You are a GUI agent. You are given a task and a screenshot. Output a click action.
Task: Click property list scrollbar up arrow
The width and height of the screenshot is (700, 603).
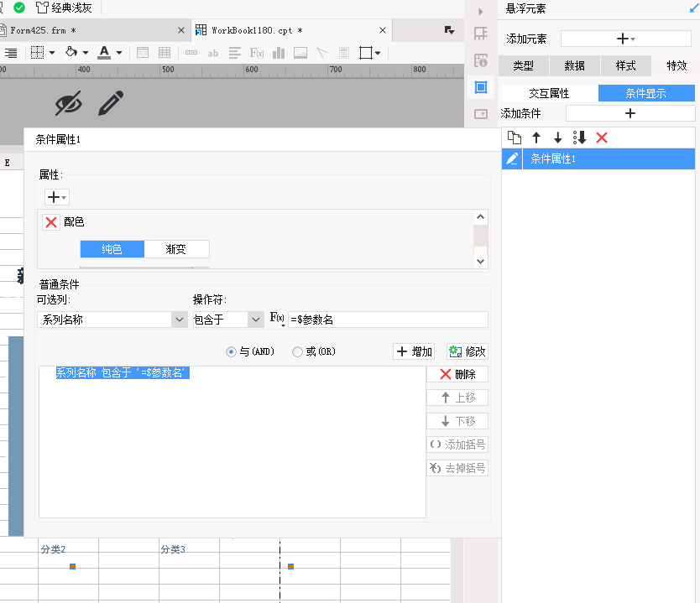point(480,217)
